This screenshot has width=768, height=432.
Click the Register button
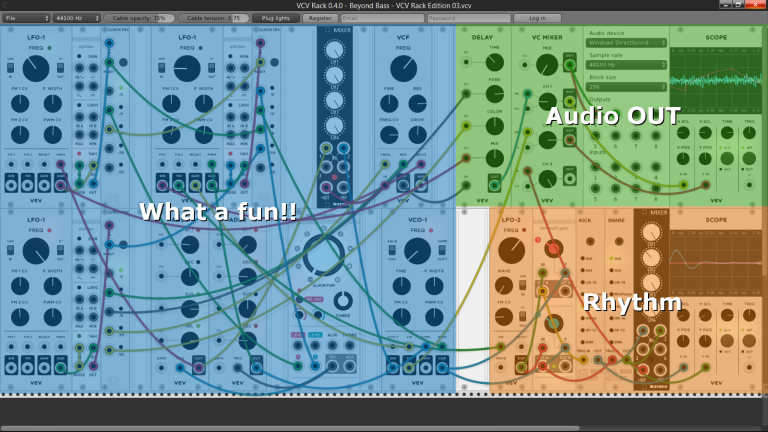pos(320,18)
